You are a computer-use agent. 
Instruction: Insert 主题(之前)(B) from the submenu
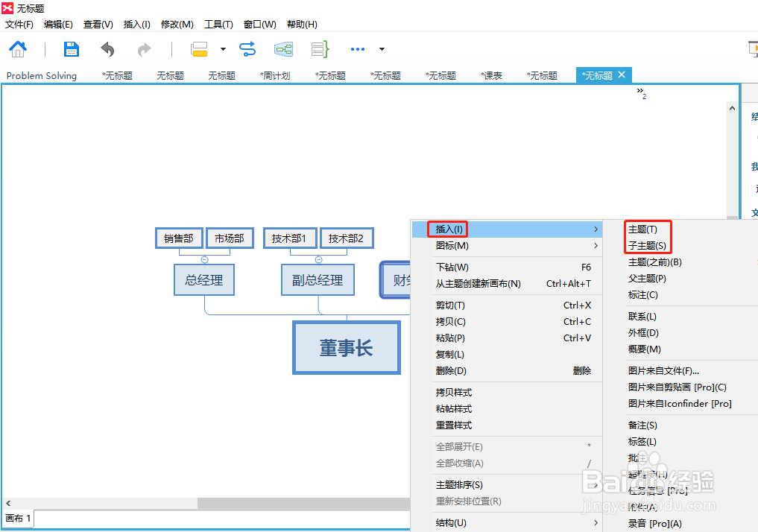point(654,262)
